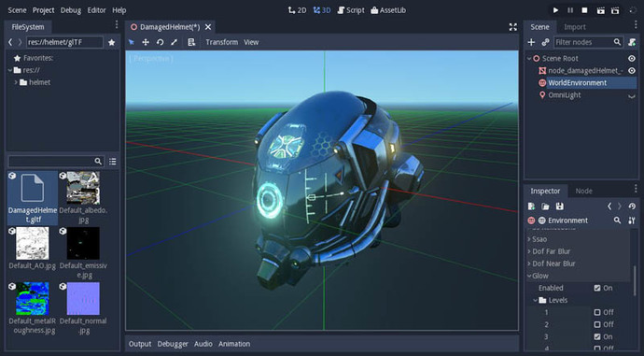Viewport: 644px width, 356px height.
Task: Choose the Scale Mode tool
Action: (x=175, y=42)
